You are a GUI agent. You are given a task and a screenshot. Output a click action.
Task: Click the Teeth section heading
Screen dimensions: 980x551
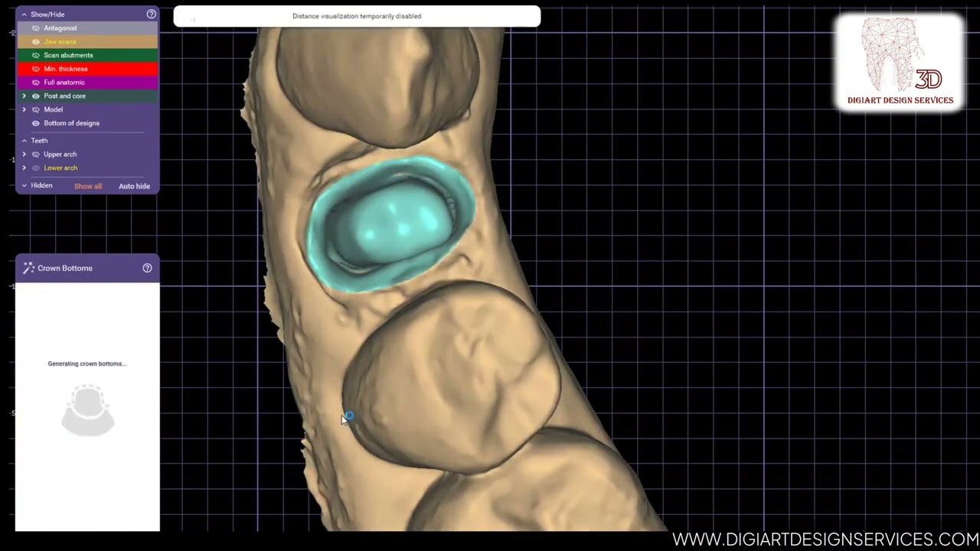tap(39, 141)
